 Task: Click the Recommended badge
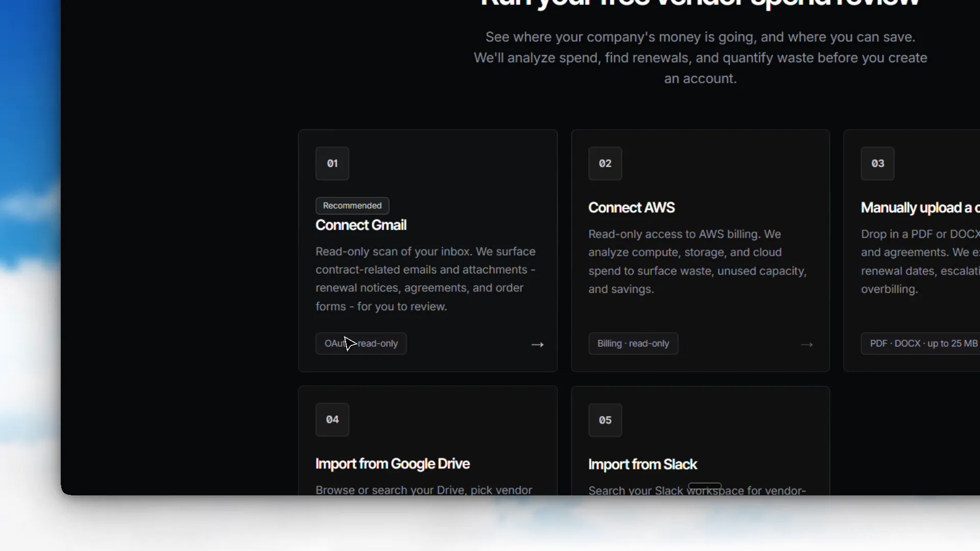(352, 206)
